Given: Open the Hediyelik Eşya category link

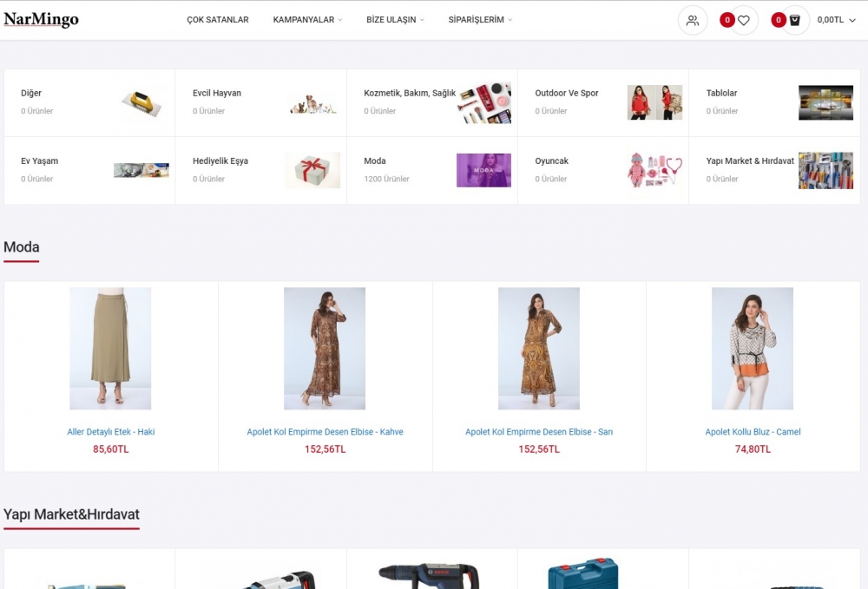Looking at the screenshot, I should pos(220,161).
